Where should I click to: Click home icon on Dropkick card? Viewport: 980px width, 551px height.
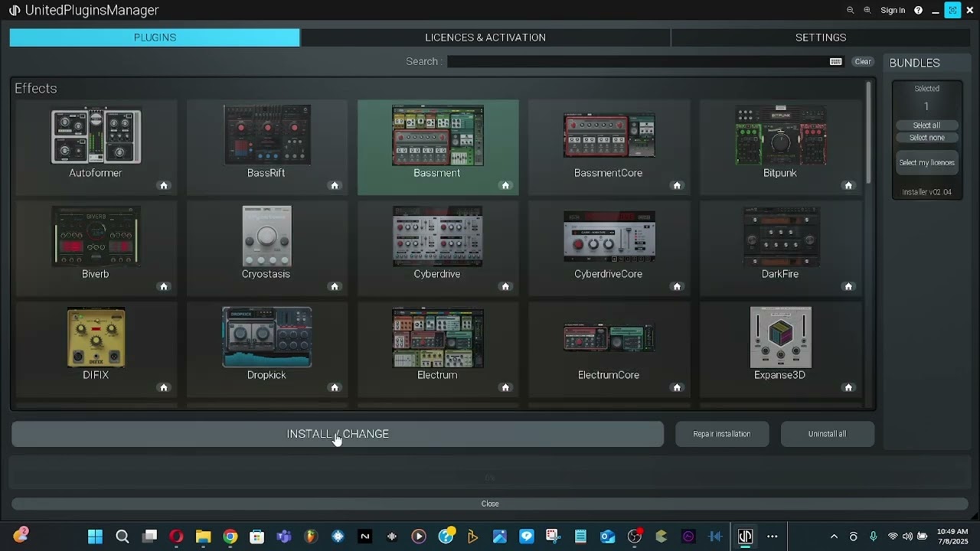pos(335,387)
